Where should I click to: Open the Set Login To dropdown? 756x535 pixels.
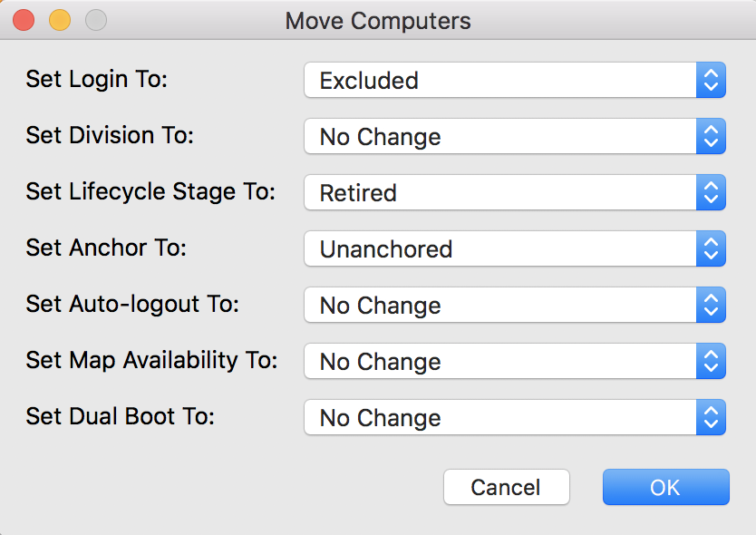pos(514,81)
